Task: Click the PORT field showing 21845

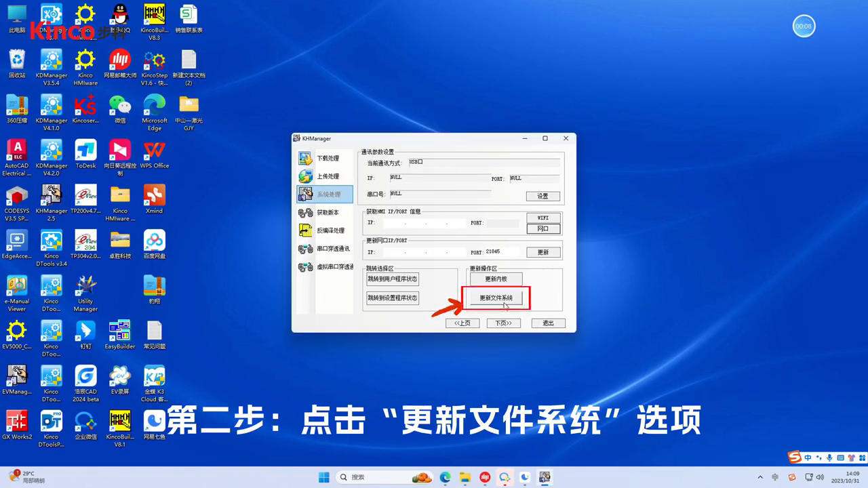Action: [502, 251]
